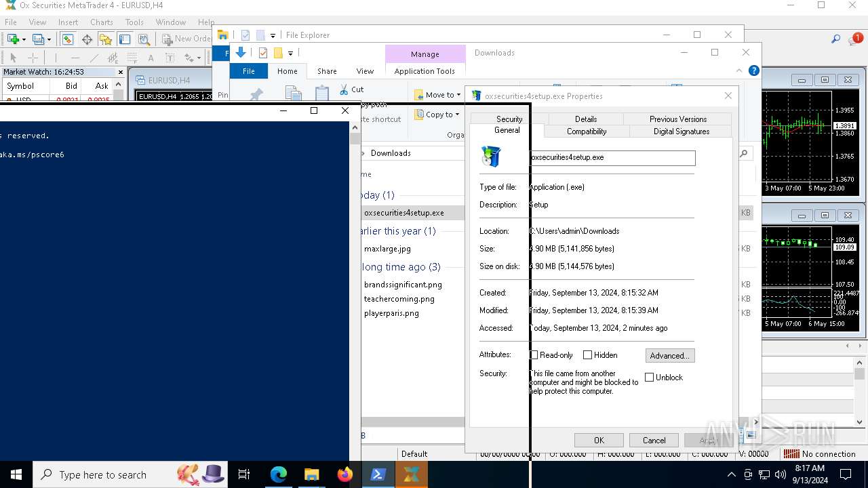Select the Cursor arrow tool
868x488 pixels.
(13, 58)
